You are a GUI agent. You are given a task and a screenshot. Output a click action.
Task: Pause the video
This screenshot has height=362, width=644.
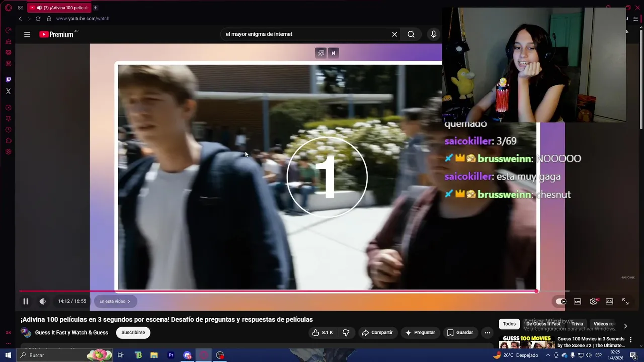coord(26,301)
